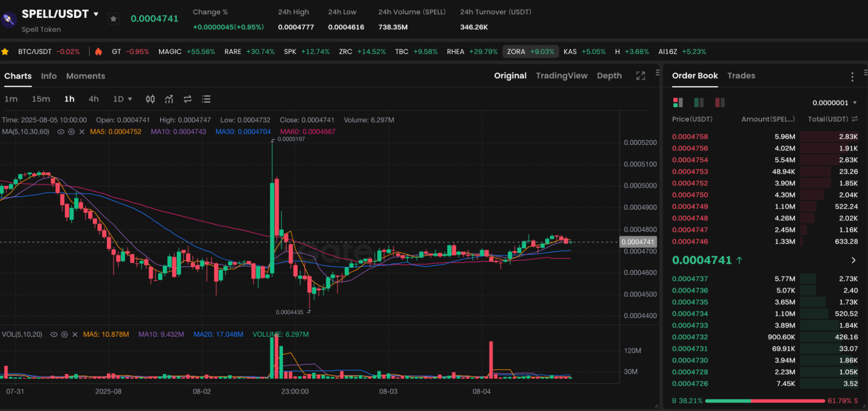The height and width of the screenshot is (411, 868).
Task: Set chart interval to 15m
Action: (x=41, y=99)
